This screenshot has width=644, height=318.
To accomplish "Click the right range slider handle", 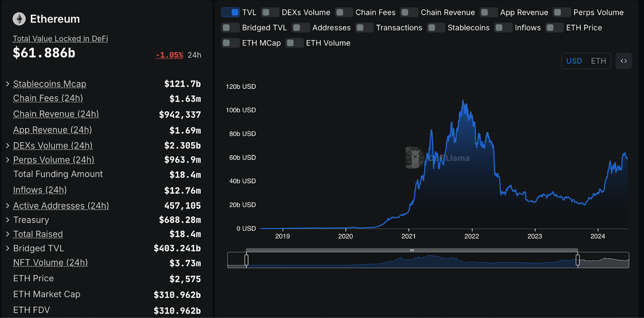I will (x=578, y=260).
